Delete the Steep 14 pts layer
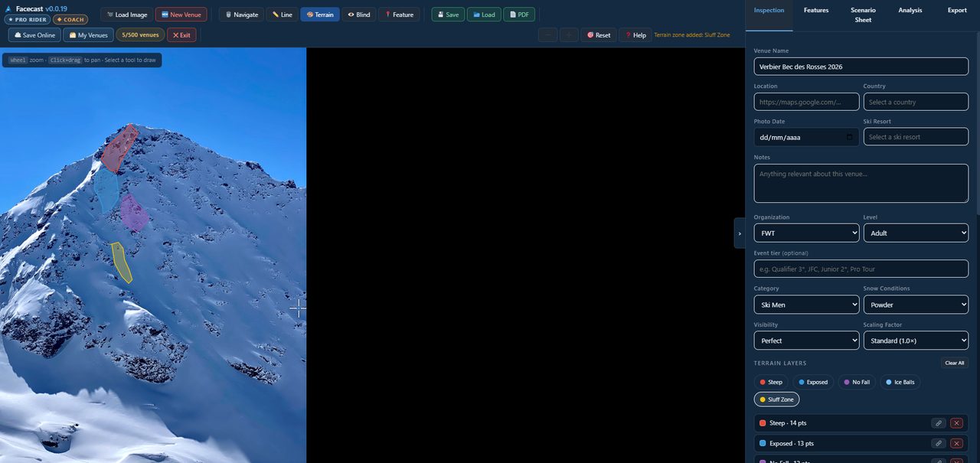The width and height of the screenshot is (980, 463). [x=956, y=423]
